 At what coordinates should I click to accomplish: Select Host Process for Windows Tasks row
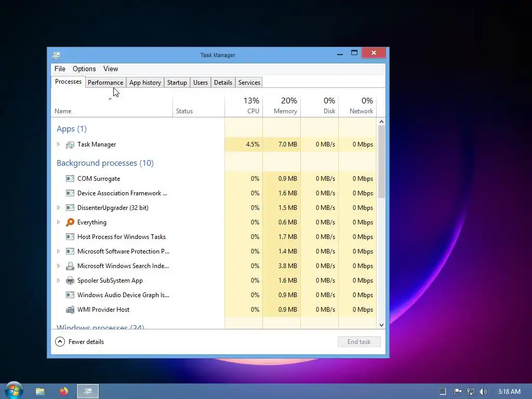pyautogui.click(x=214, y=237)
